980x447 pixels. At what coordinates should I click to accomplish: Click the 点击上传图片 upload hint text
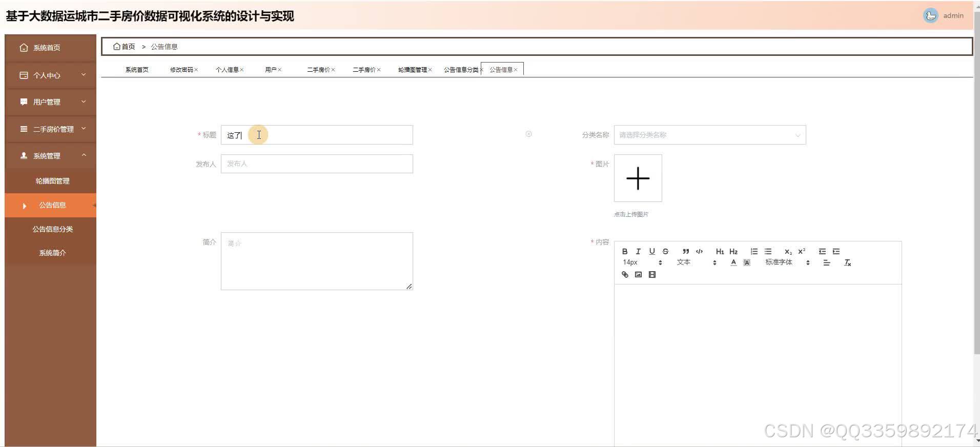[631, 214]
